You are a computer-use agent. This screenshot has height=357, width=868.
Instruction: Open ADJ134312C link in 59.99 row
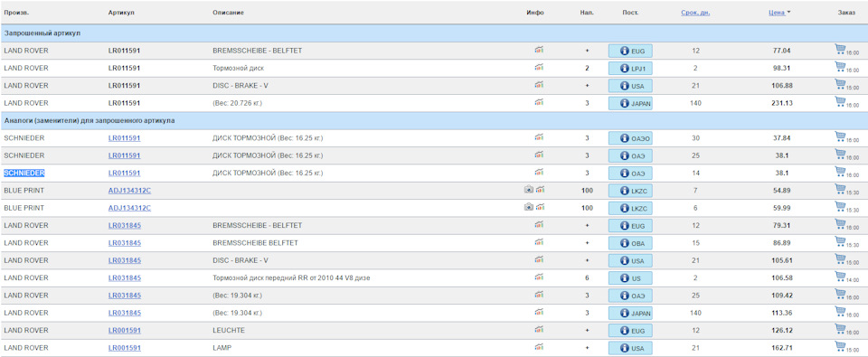pos(129,208)
